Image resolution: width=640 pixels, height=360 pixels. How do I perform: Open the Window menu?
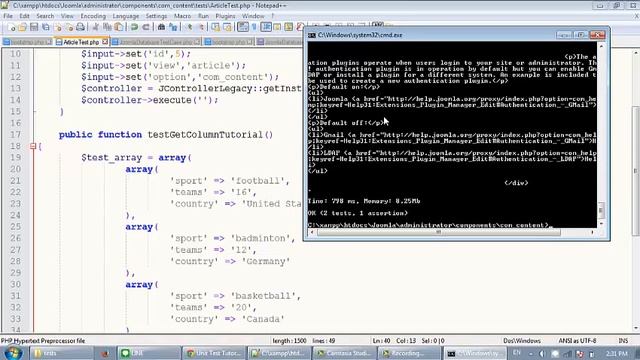click(x=253, y=16)
